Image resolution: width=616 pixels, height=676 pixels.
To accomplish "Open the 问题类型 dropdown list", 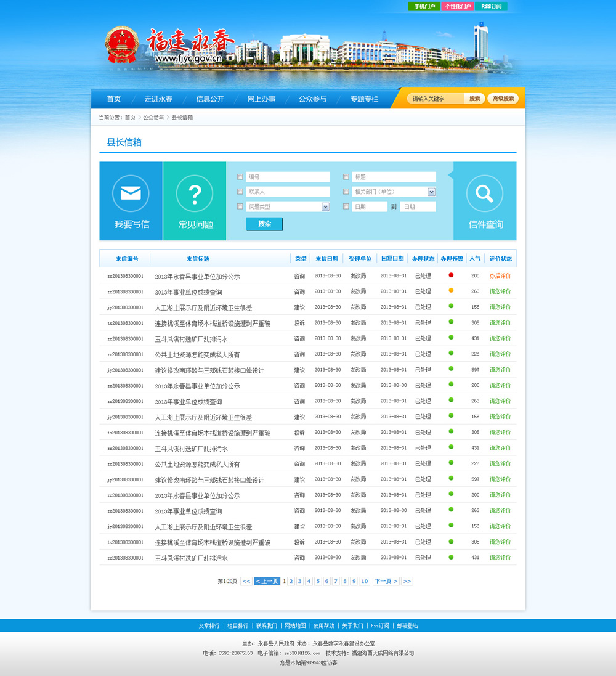I will coord(325,207).
